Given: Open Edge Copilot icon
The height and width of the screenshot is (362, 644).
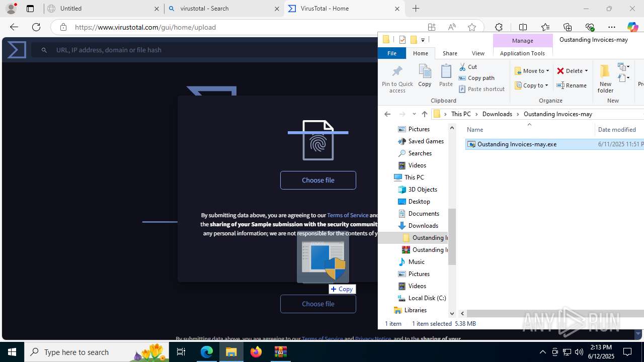Looking at the screenshot, I should pyautogui.click(x=632, y=27).
